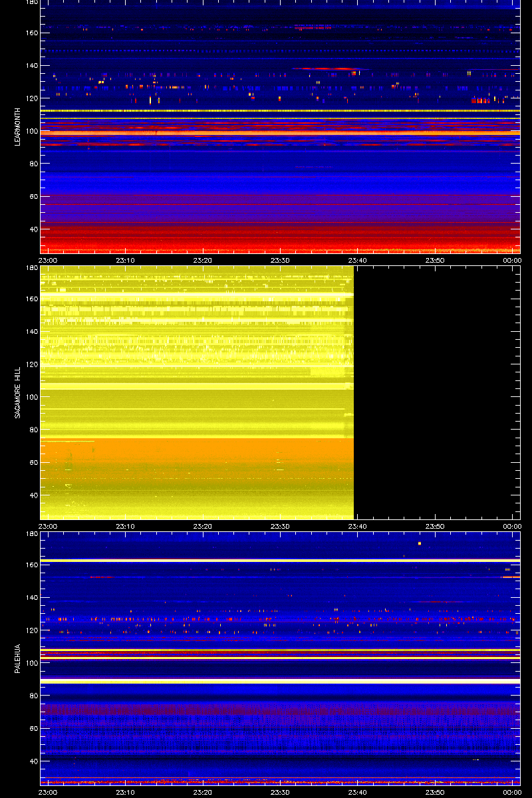Viewport: 532px width, 798px height.
Task: Click 23:20 time label under Palehua panel
Action: coord(203,793)
